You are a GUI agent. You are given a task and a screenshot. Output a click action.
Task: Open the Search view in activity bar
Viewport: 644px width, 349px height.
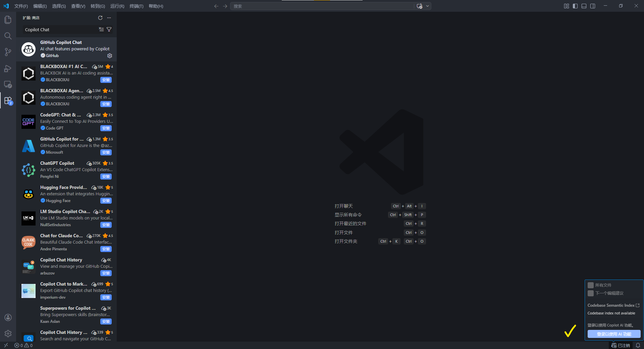8,36
